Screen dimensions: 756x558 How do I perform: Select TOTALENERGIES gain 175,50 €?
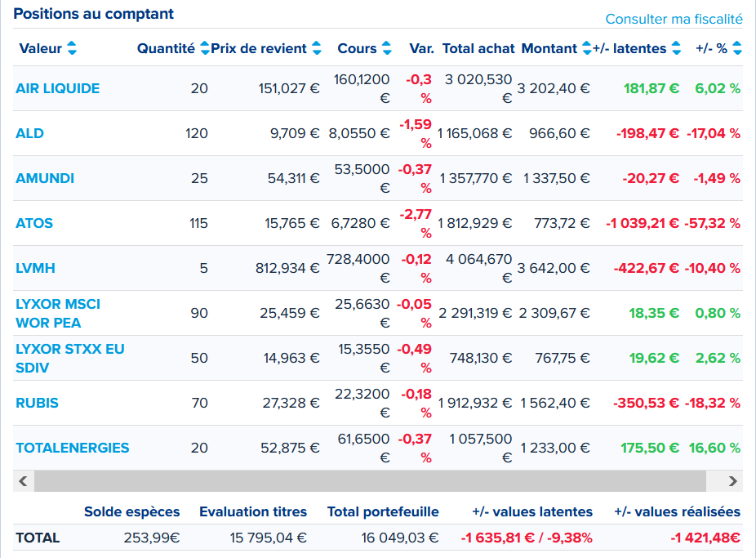(650, 448)
